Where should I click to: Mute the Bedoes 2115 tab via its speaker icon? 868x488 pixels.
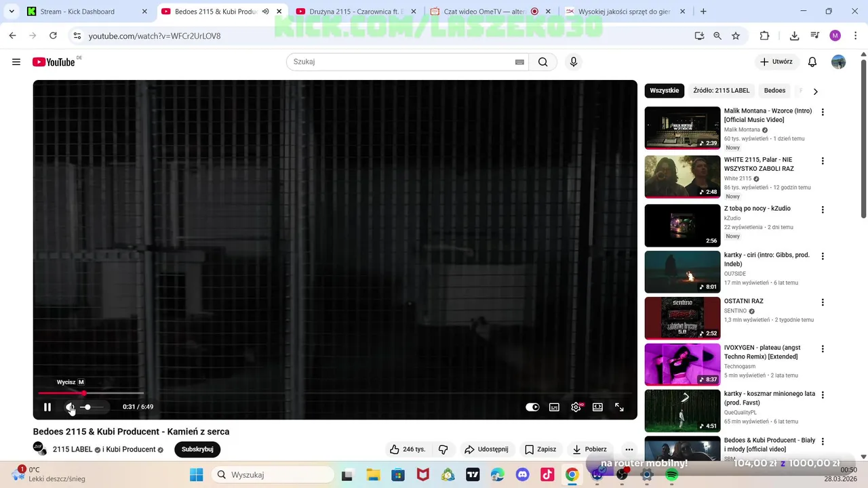[x=265, y=12]
